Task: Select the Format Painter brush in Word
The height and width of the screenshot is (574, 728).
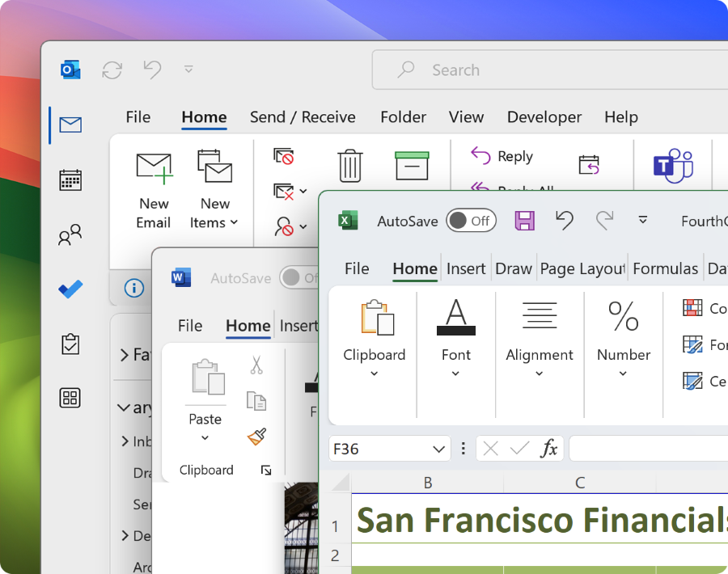Action: pos(256,437)
